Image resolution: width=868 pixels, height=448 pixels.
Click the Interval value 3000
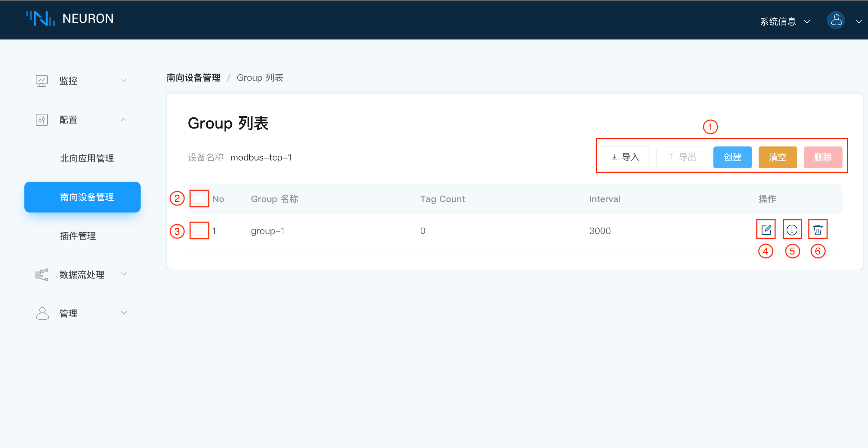click(x=600, y=231)
